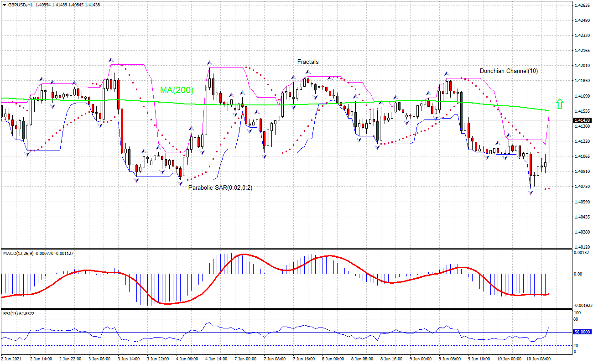The height and width of the screenshot is (364, 593).
Task: Click the green up arrow buy signal icon
Action: [x=560, y=104]
